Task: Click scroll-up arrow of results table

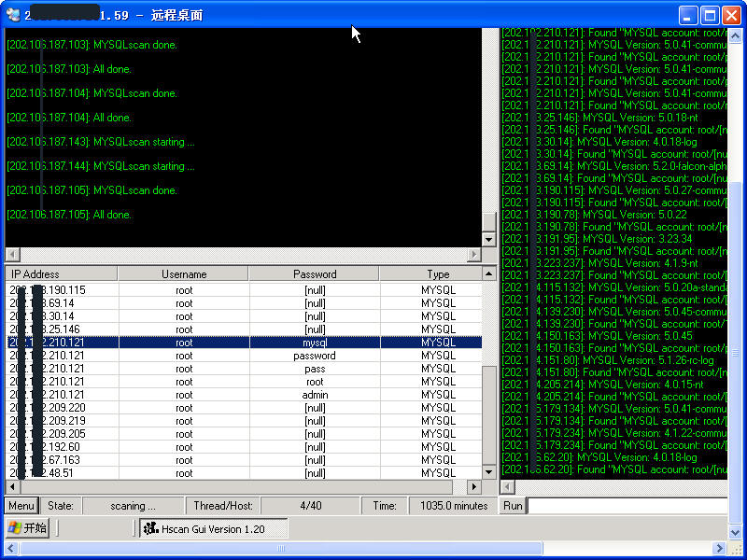Action: coord(488,273)
